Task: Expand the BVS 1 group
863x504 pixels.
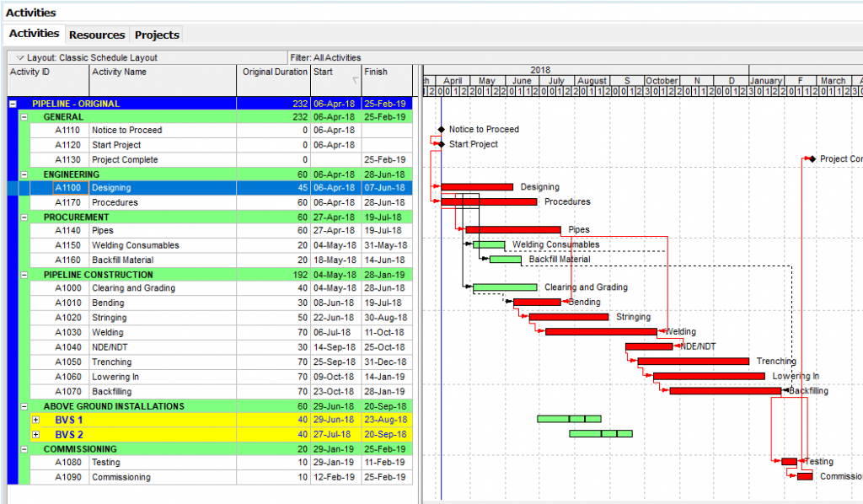Action: click(35, 420)
